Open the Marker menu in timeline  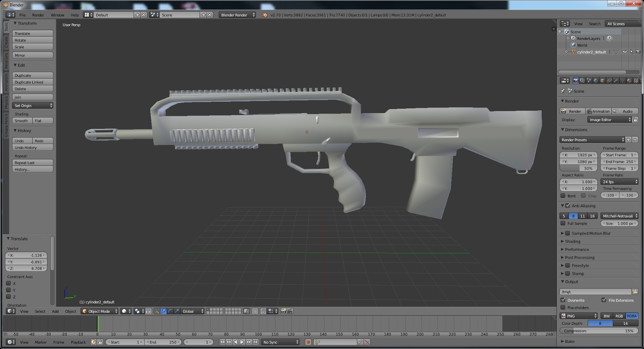pyautogui.click(x=41, y=342)
